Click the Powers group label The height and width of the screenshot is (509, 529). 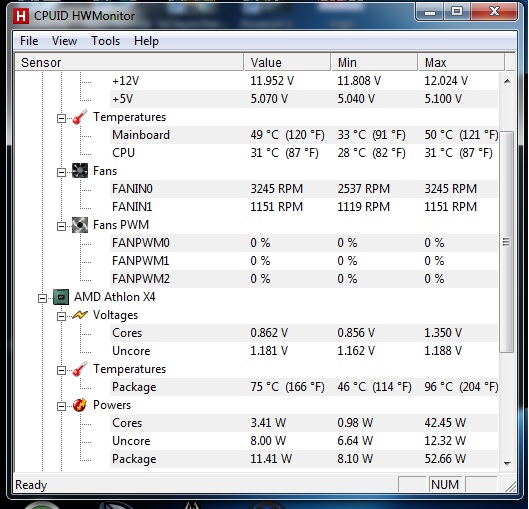click(112, 405)
